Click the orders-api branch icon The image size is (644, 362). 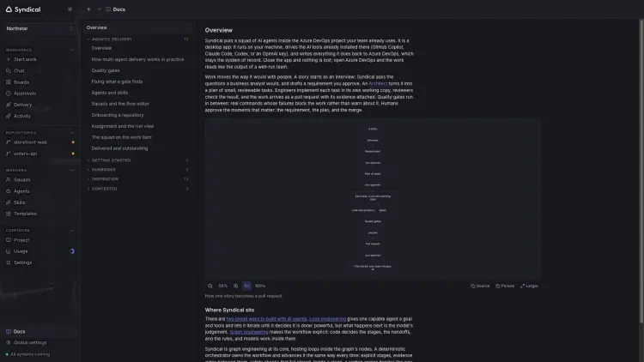click(9, 154)
